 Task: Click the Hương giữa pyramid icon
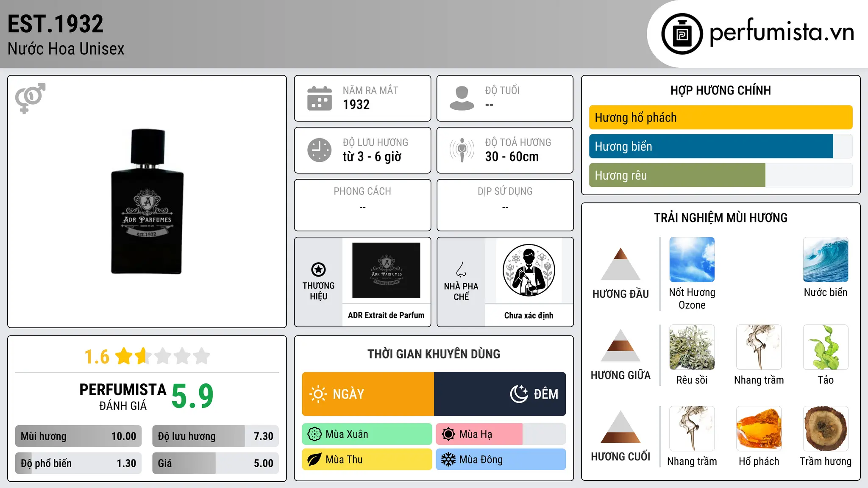pyautogui.click(x=620, y=345)
